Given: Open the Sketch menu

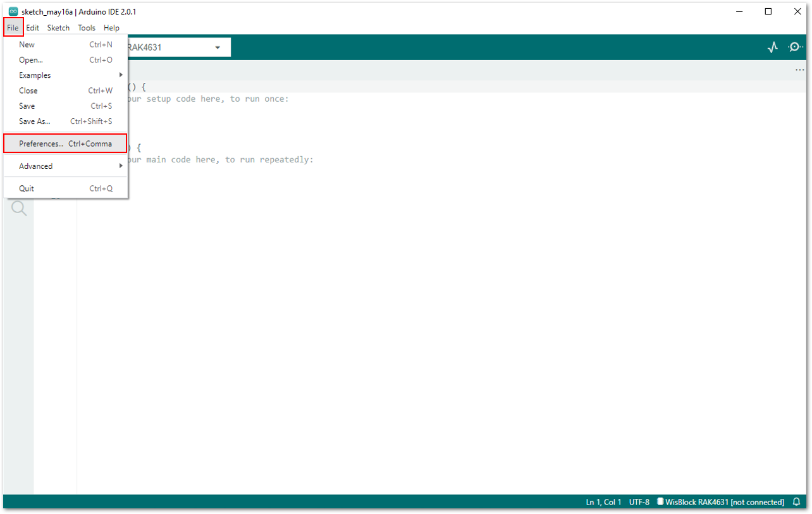Looking at the screenshot, I should 58,28.
